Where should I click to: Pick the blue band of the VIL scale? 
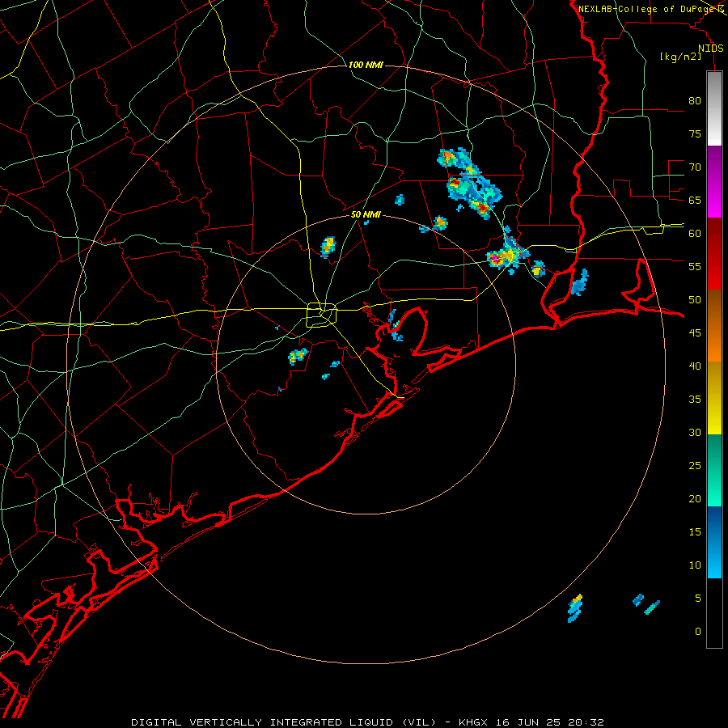pyautogui.click(x=714, y=542)
